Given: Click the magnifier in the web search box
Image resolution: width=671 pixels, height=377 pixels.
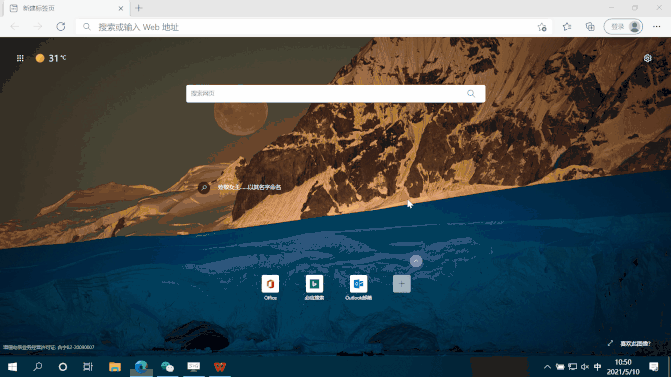Looking at the screenshot, I should tap(471, 94).
